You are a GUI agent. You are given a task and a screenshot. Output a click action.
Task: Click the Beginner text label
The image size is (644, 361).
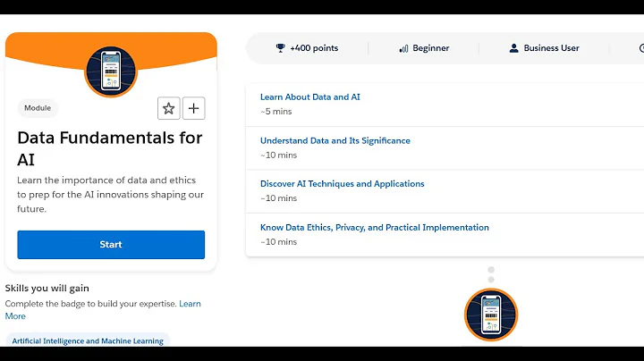coord(431,48)
